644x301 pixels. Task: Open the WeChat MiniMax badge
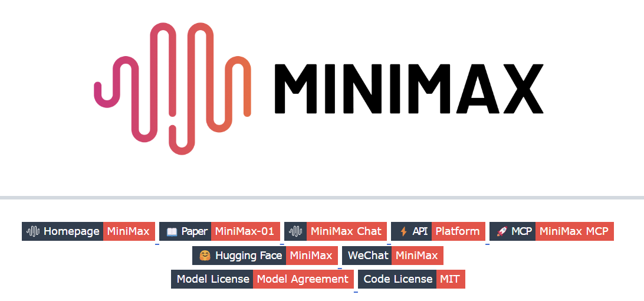pyautogui.click(x=393, y=256)
